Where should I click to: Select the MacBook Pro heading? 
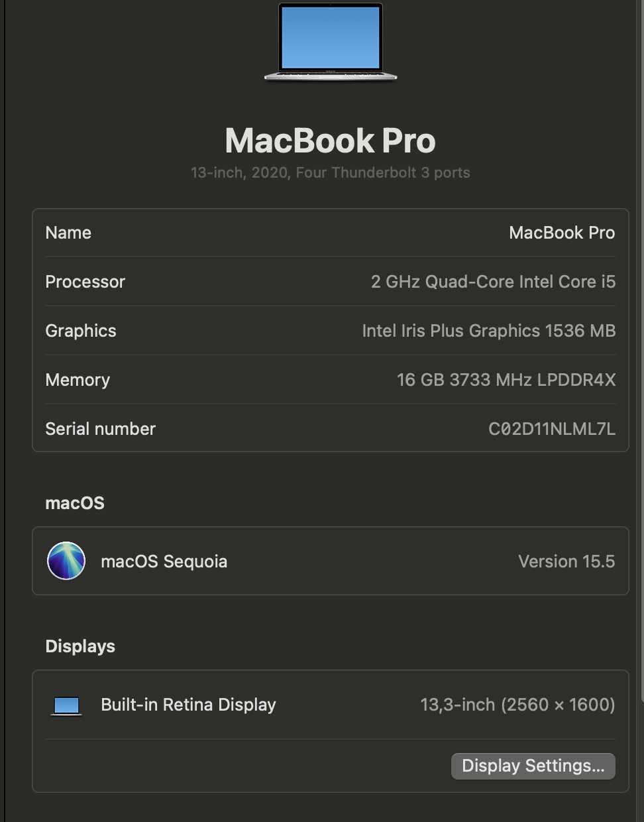point(331,141)
